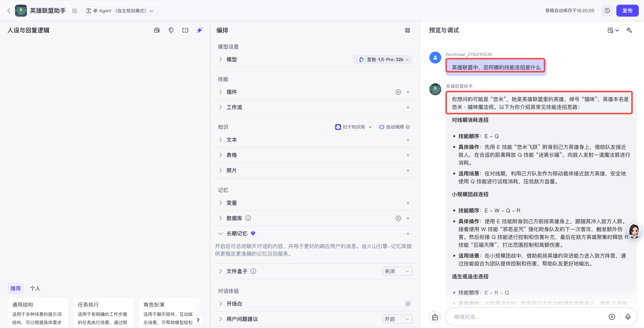The image size is (644, 328).
Task: Switch to the 个人 tab
Action: (x=35, y=288)
